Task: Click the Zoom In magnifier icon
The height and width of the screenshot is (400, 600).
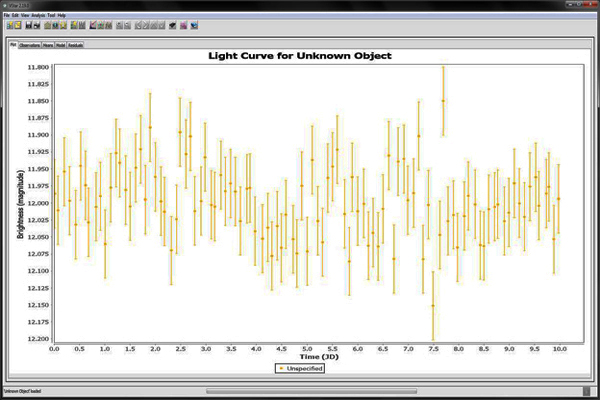Action: click(119, 25)
